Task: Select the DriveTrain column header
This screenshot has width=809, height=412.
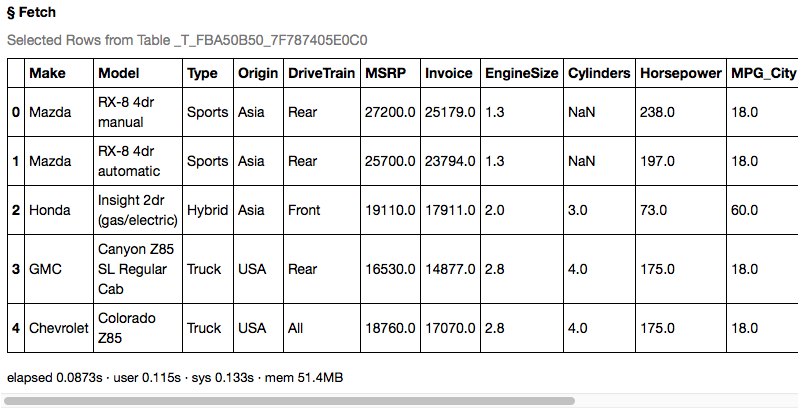Action: 320,74
